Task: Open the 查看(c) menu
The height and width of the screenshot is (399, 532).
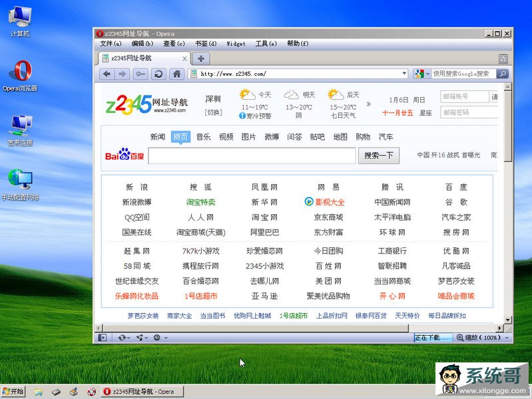Action: pos(174,43)
